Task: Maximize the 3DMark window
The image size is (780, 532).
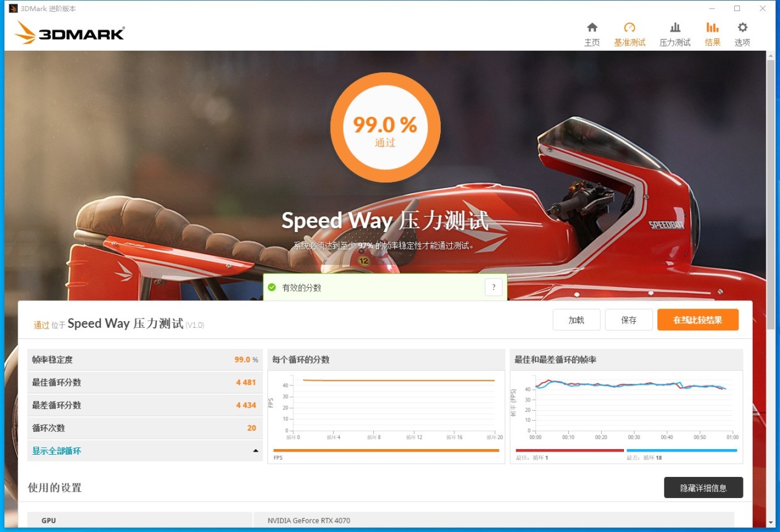Action: [737, 9]
